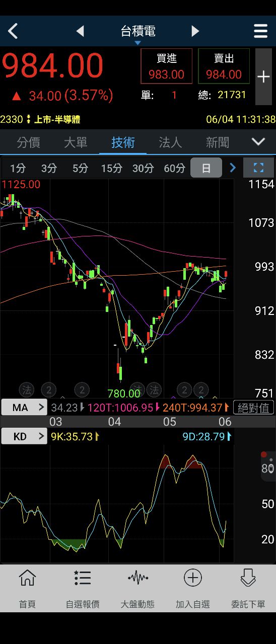Open 首頁 home icon
Viewport: 276px width, 644px height.
(x=27, y=588)
